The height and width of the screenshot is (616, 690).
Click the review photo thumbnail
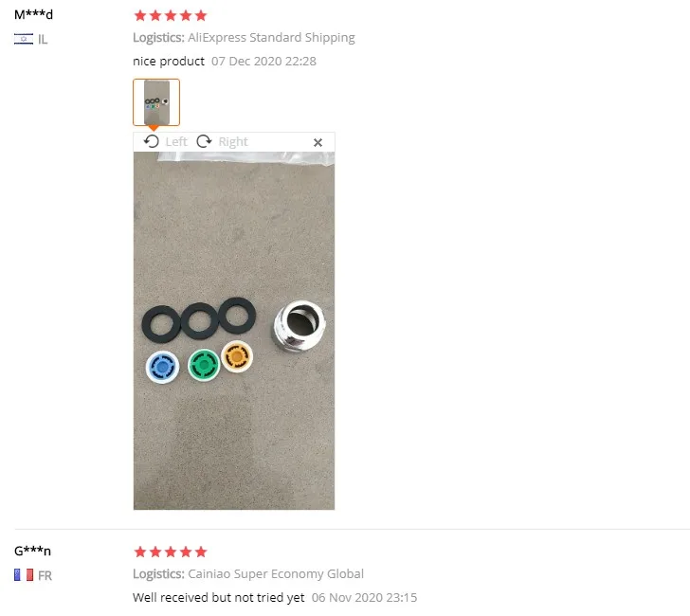156,102
